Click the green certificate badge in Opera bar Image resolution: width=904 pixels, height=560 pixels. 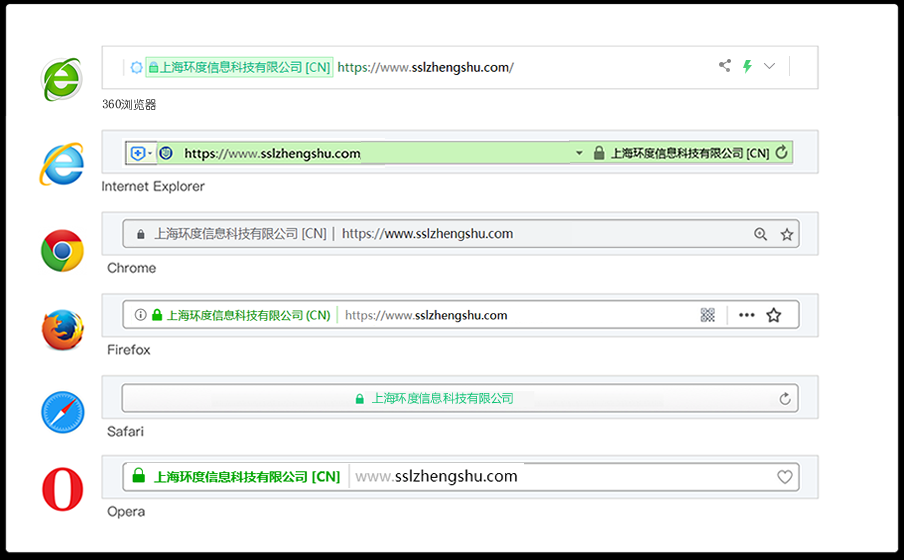click(237, 477)
